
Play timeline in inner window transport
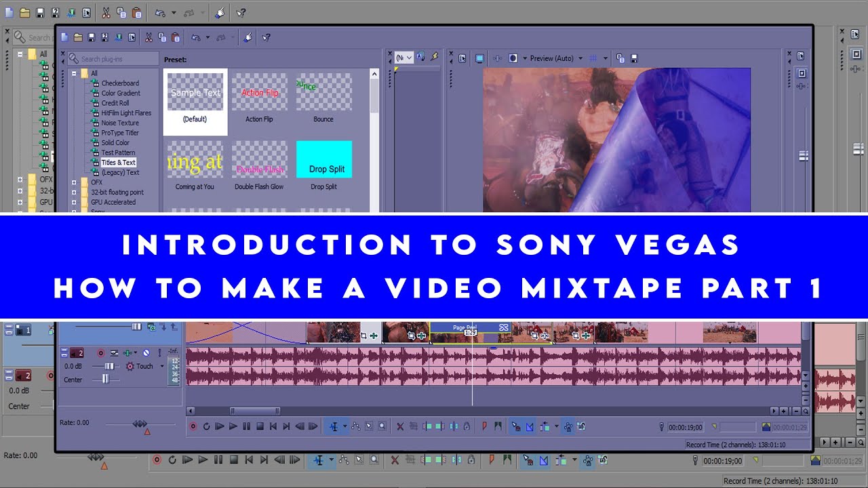click(x=233, y=426)
